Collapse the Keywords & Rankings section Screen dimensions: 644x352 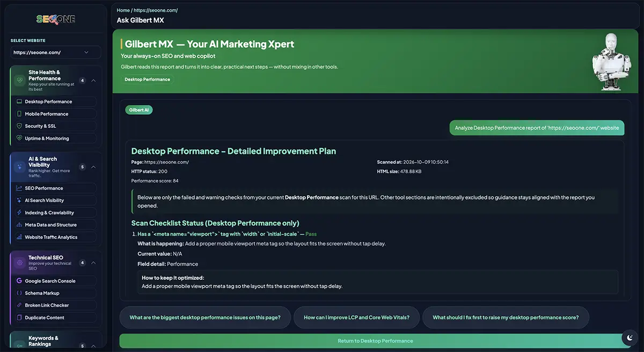click(93, 346)
